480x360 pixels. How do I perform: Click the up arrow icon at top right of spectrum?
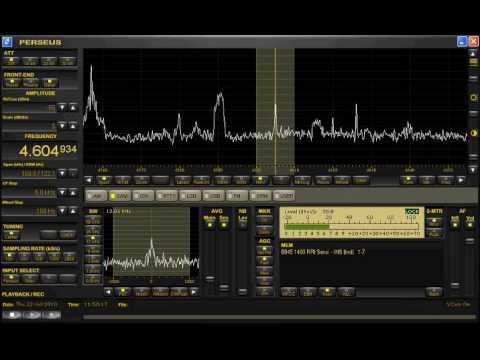coord(473,53)
